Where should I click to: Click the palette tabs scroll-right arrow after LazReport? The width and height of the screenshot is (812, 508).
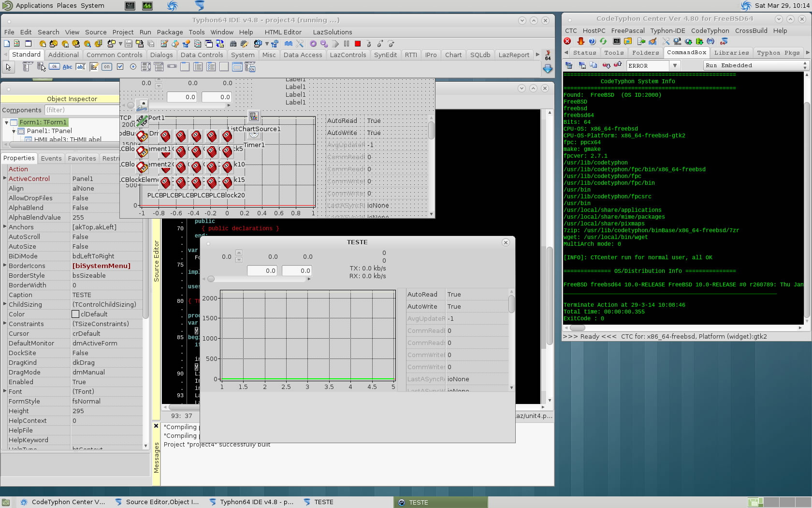pyautogui.click(x=537, y=55)
